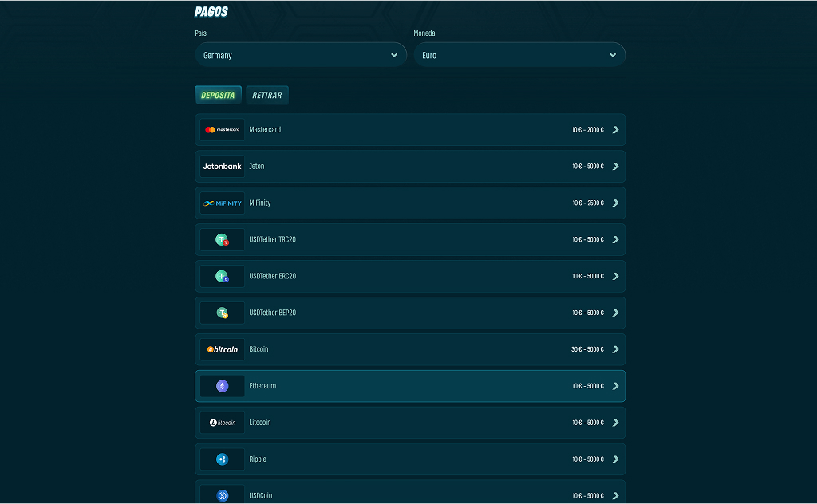Switch to the Retirar tab
Screen dimensions: 817x504
266,95
